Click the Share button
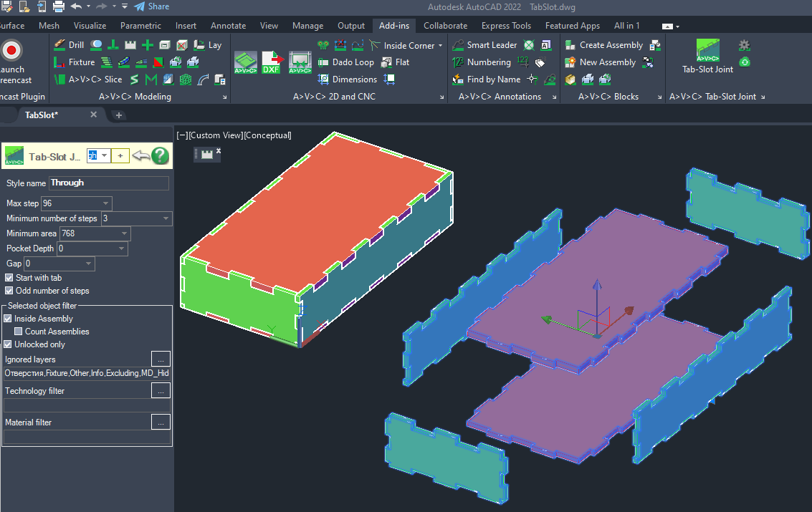Screen dimensions: 812x512 pos(152,6)
